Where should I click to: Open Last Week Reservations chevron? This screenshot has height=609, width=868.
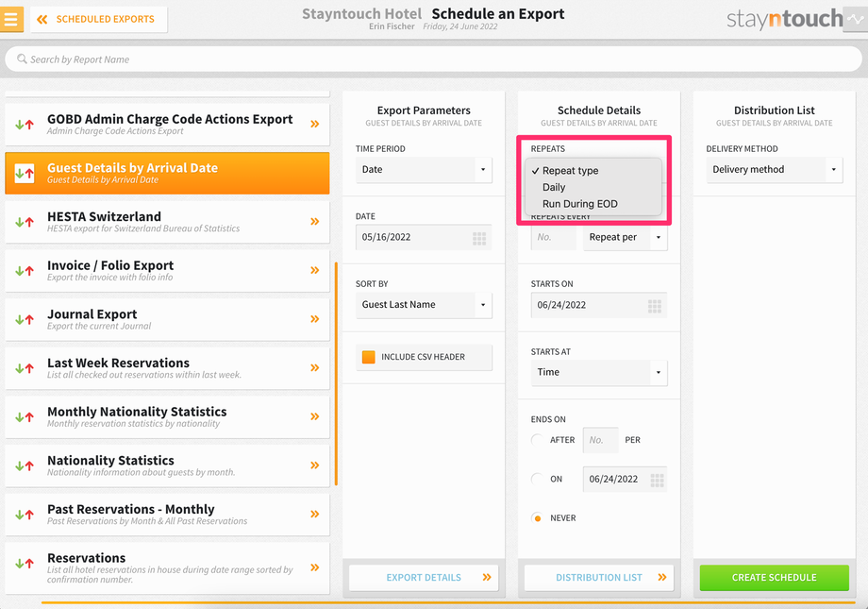coord(315,368)
